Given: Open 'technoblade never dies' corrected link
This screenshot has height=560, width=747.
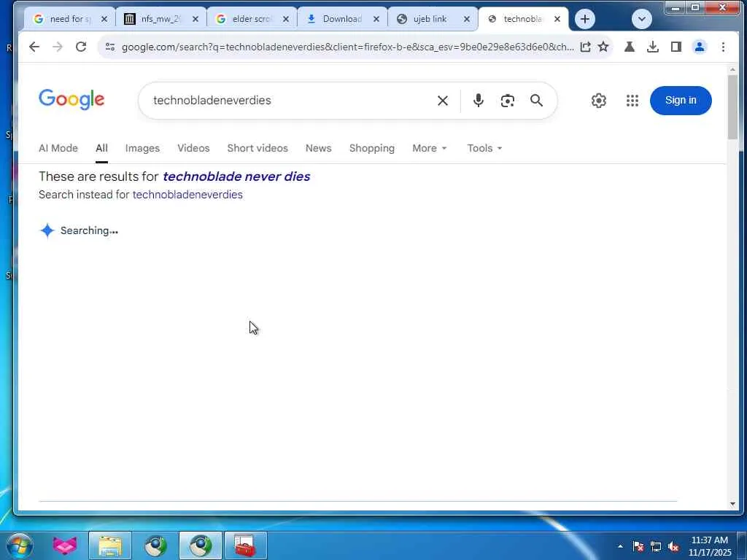Looking at the screenshot, I should pyautogui.click(x=236, y=176).
